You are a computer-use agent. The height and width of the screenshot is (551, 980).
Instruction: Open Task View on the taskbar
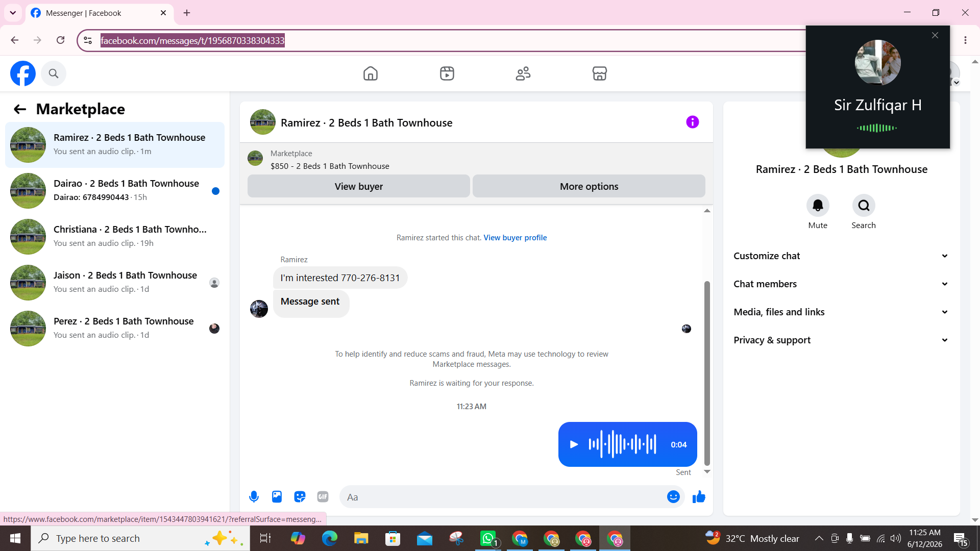click(x=265, y=538)
